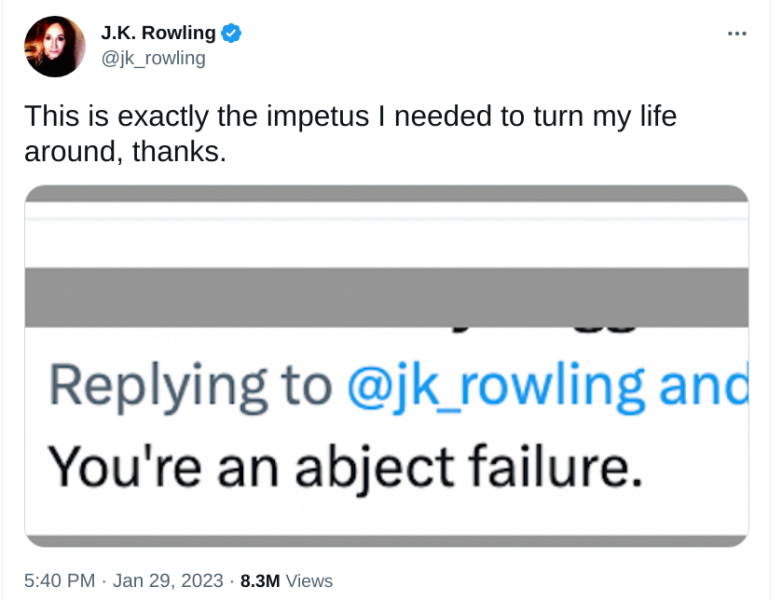
Task: Click the dot separator before the view count
Action: [231, 581]
